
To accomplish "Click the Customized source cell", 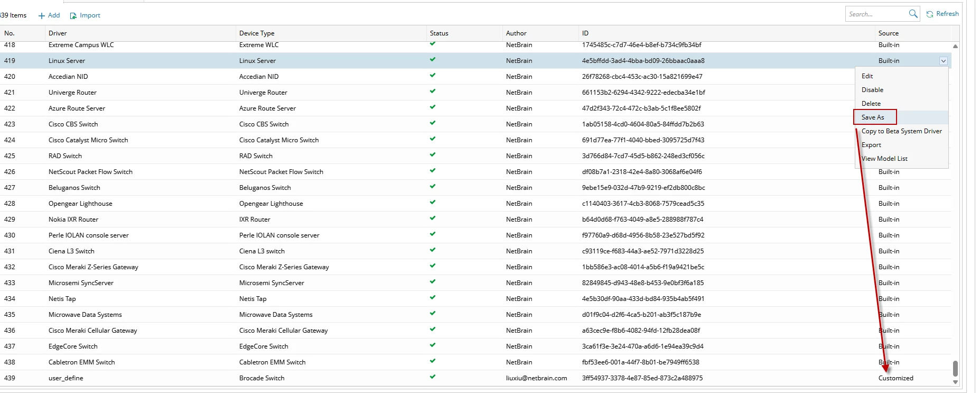I will [x=896, y=378].
